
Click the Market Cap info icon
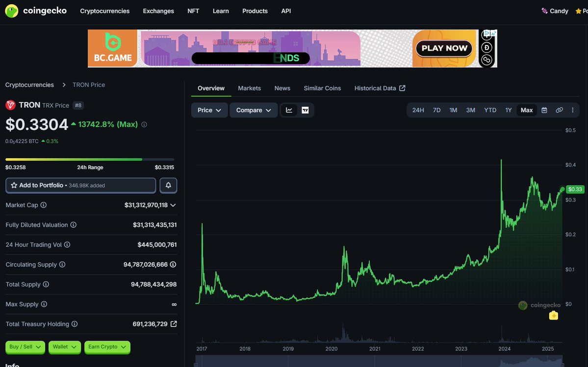tap(44, 205)
